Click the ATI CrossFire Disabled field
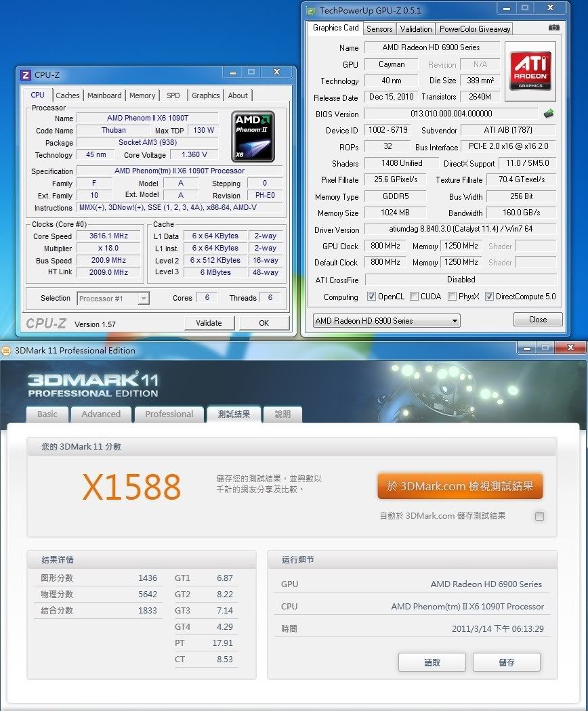The image size is (588, 711). (x=461, y=280)
